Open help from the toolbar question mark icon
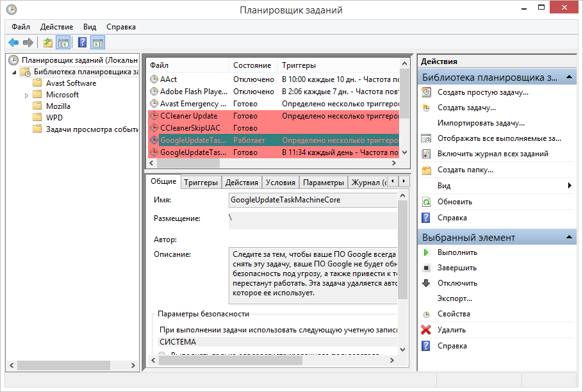 82,43
